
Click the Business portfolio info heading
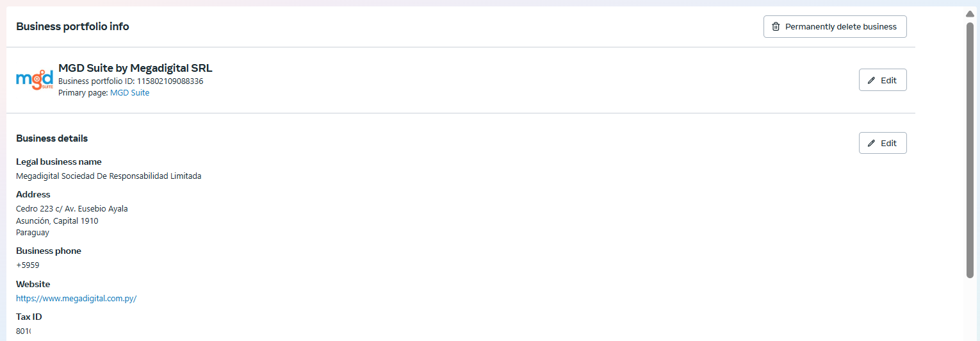point(72,27)
